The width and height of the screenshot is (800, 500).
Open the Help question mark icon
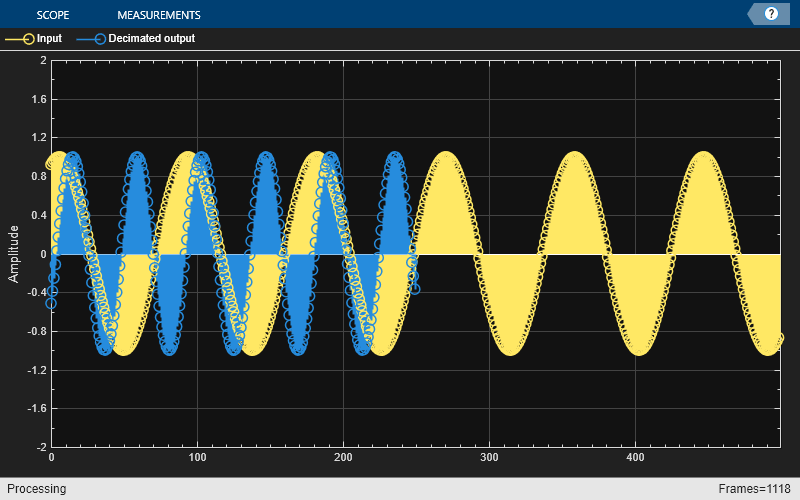point(771,14)
